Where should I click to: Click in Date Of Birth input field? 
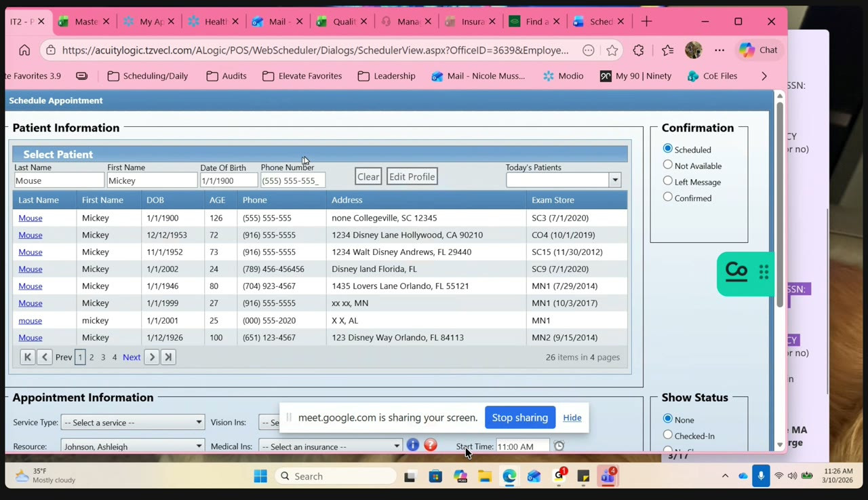(229, 180)
